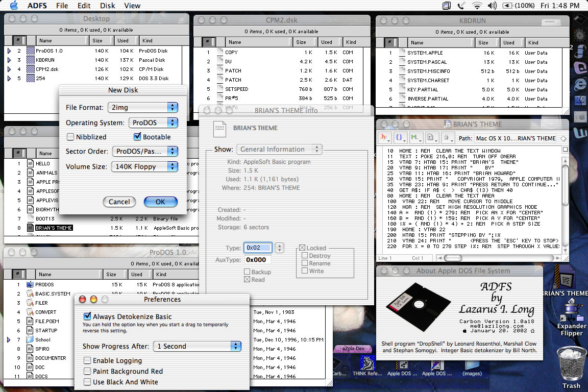Toggle the Locked checkbox in Info window
588x392 pixels.
coord(302,248)
